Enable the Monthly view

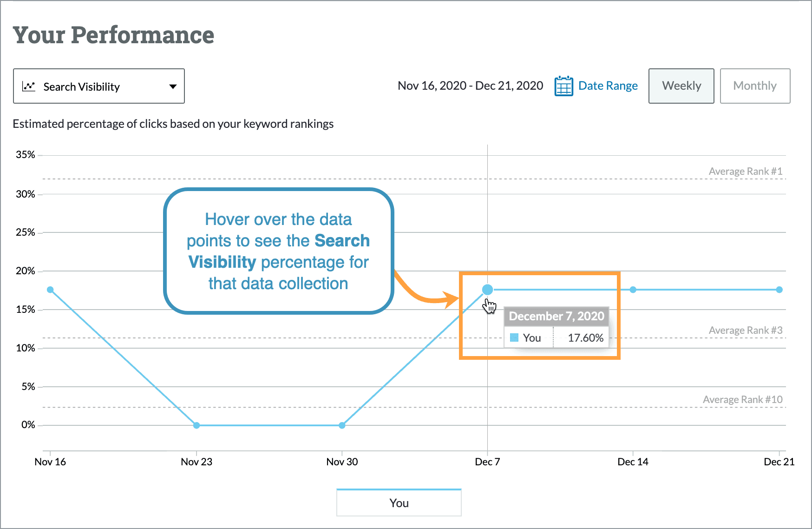tap(755, 86)
